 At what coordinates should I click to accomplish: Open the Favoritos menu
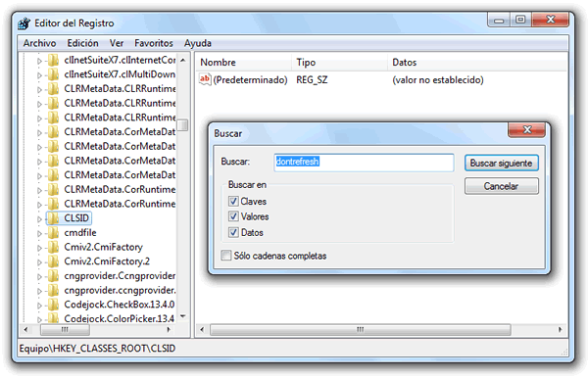click(154, 43)
